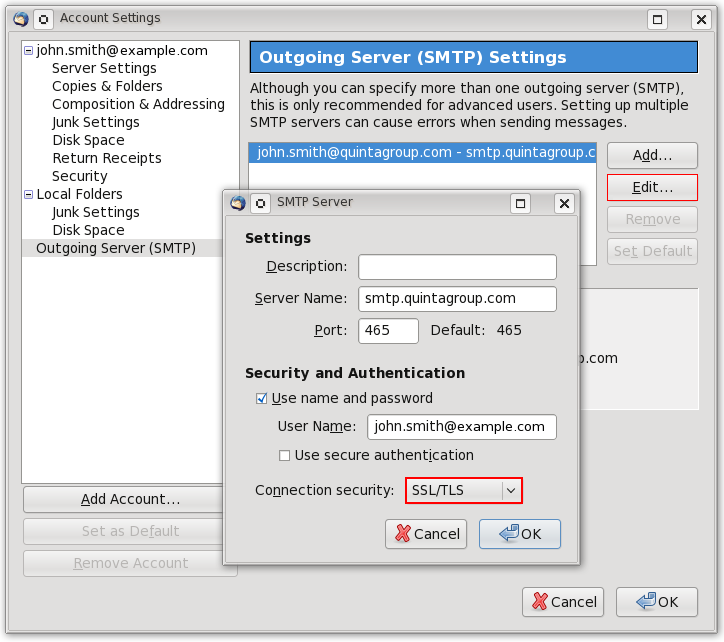Maximize the Account Settings window
724x642 pixels.
pyautogui.click(x=658, y=19)
